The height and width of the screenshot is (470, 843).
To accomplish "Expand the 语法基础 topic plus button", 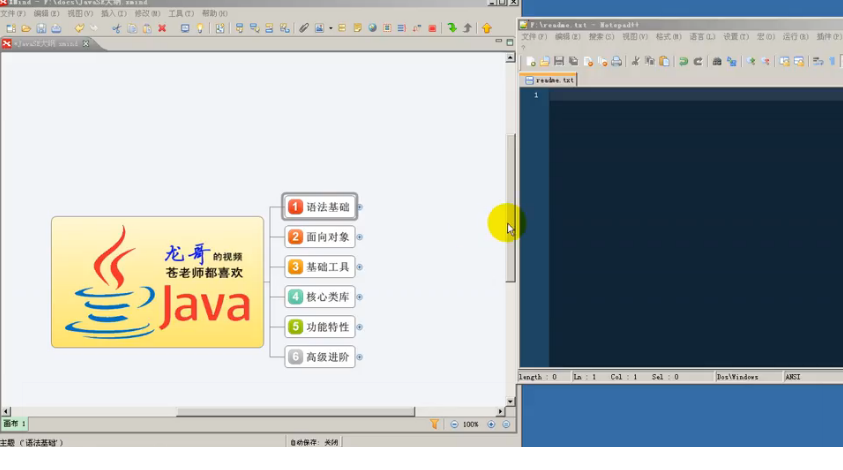I will tap(360, 207).
